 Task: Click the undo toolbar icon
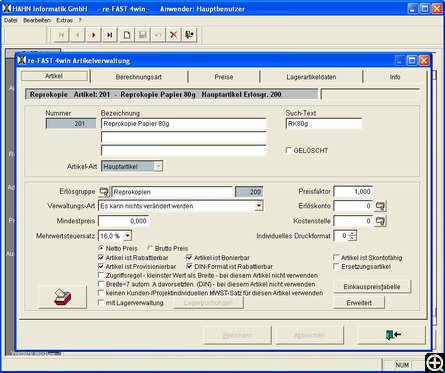point(158,35)
